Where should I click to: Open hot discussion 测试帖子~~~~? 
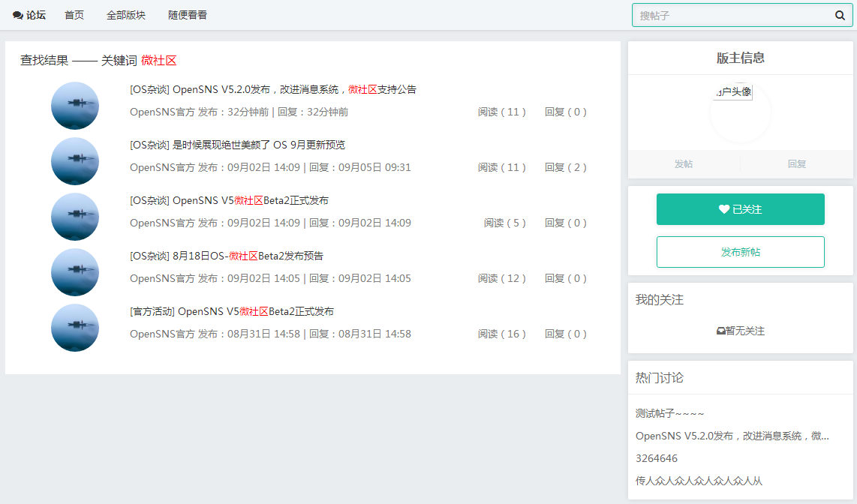coord(669,413)
